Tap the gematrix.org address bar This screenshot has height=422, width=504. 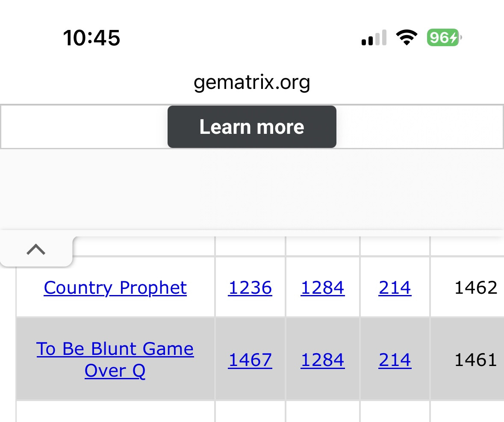click(252, 82)
